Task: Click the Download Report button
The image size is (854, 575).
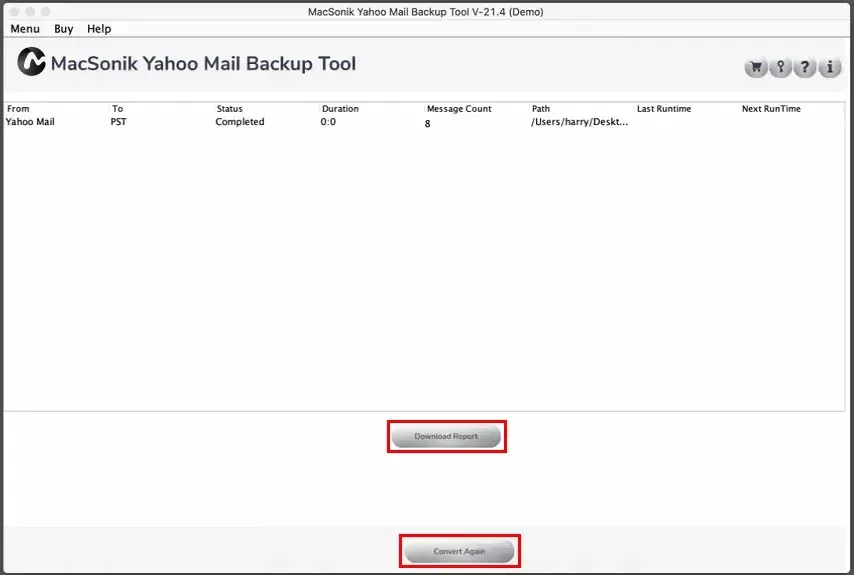Action: (446, 436)
